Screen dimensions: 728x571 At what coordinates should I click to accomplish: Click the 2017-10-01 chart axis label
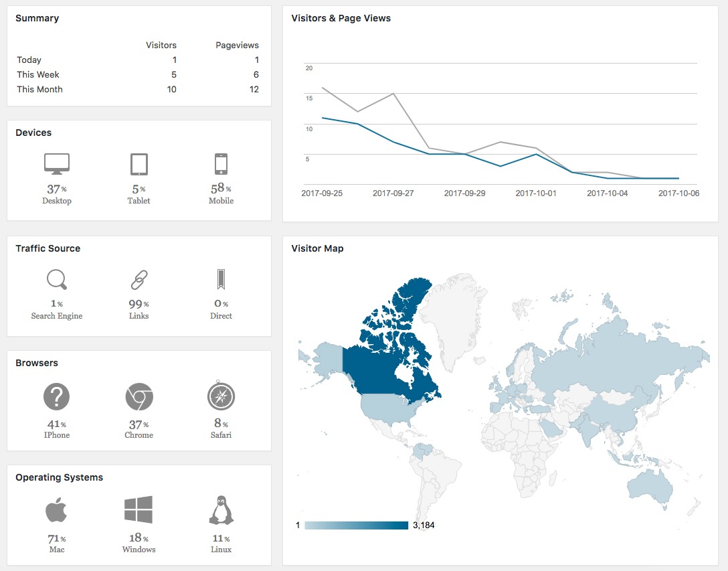536,193
